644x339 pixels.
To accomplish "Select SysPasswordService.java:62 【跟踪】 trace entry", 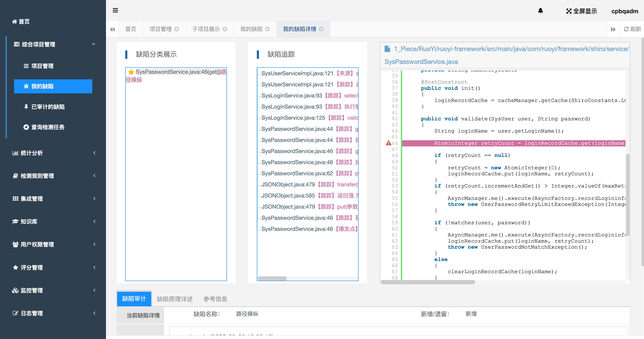I will (310, 174).
